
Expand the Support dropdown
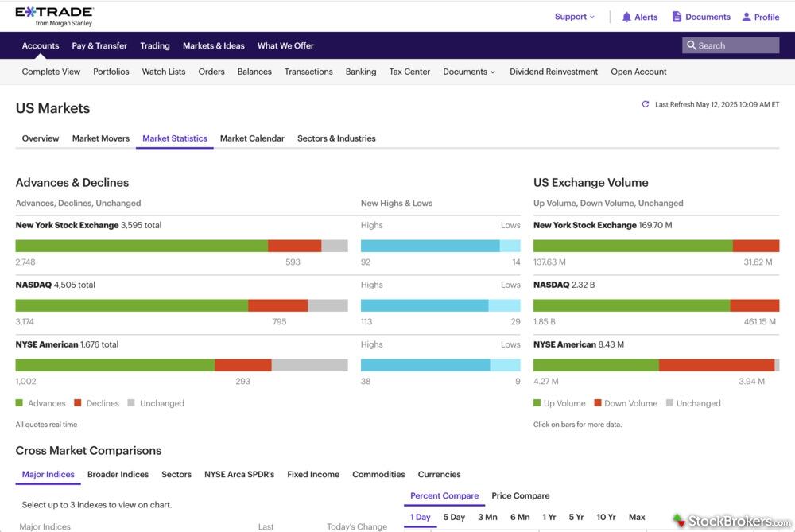[575, 17]
